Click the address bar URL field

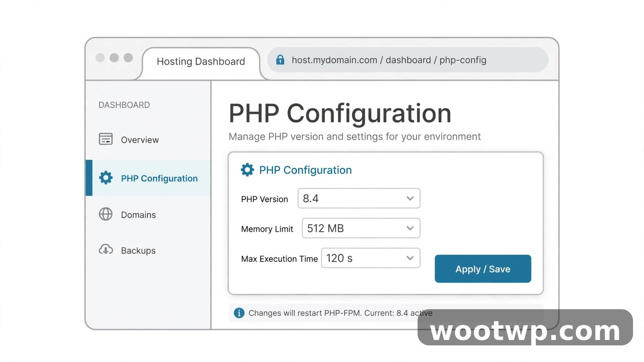coord(408,60)
